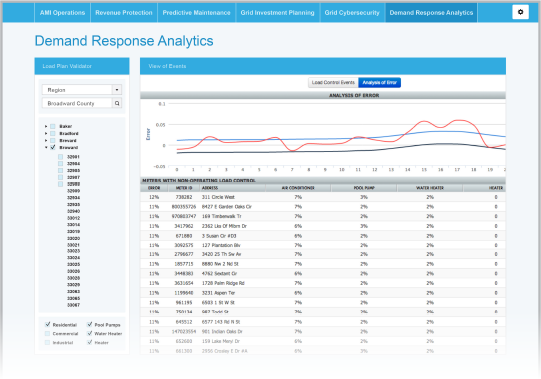The width and height of the screenshot is (541, 379).
Task: Select zip code 33012 in tree
Action: 73,218
